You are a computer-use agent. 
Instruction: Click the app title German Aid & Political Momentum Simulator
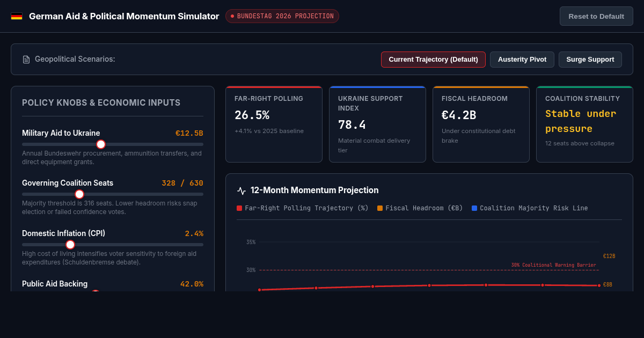(124, 16)
